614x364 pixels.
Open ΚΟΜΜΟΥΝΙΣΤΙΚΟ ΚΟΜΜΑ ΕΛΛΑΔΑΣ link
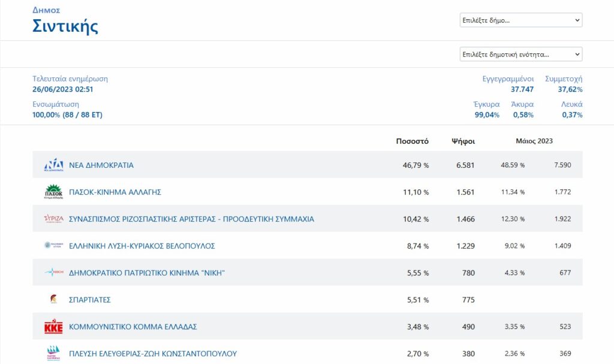[133, 327]
